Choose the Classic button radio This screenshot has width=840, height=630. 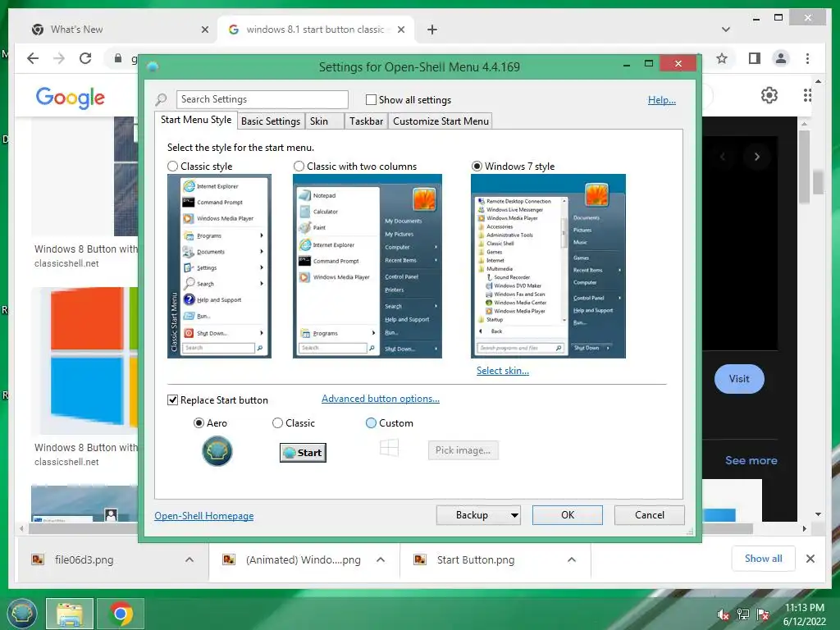[277, 423]
